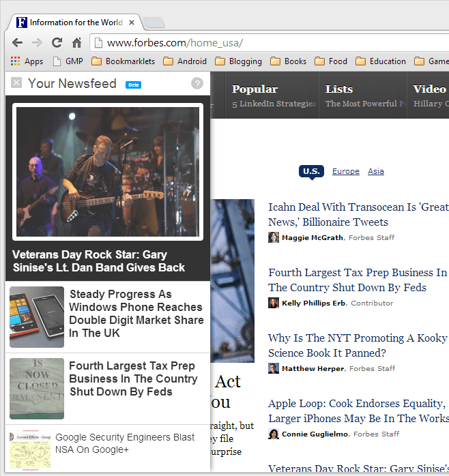This screenshot has width=449, height=476.
Task: Open the Android bookmark folder
Action: 185,61
